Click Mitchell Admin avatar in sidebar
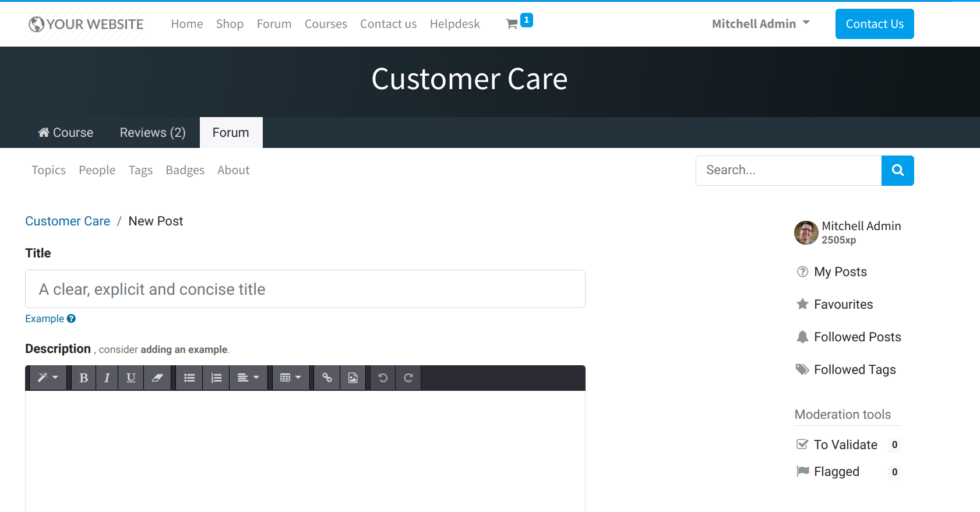 point(806,232)
